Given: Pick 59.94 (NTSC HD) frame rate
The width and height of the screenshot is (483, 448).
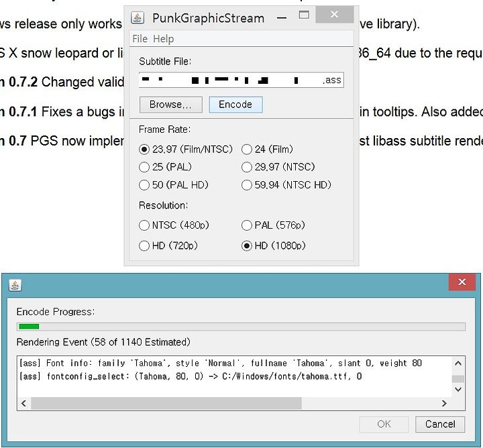Looking at the screenshot, I should pos(286,184).
